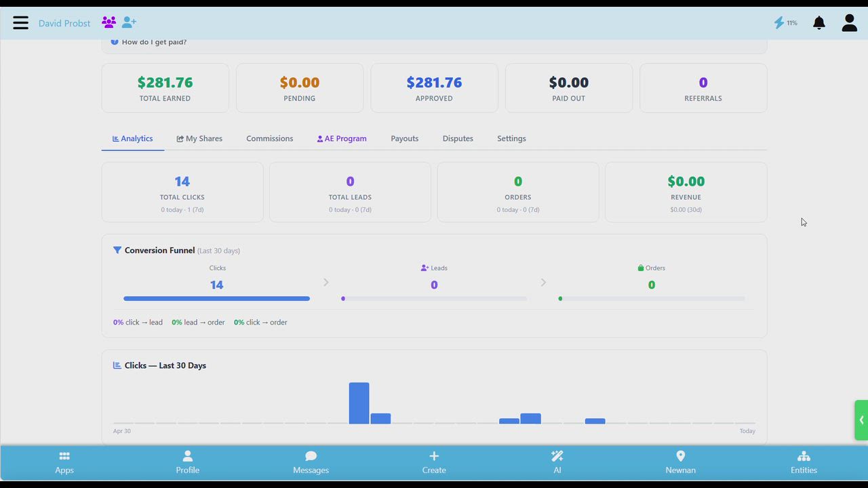Click the Revenue $0.00 card
This screenshot has width=868, height=488.
pyautogui.click(x=686, y=192)
